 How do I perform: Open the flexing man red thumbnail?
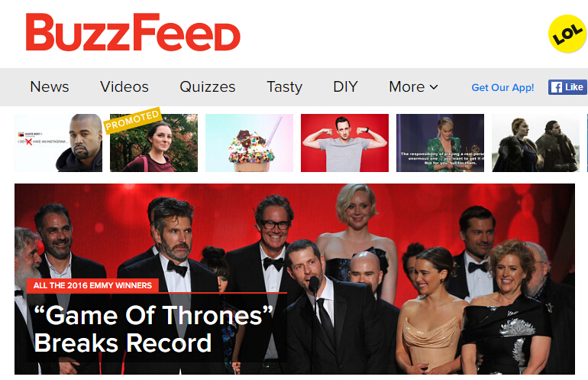point(344,143)
